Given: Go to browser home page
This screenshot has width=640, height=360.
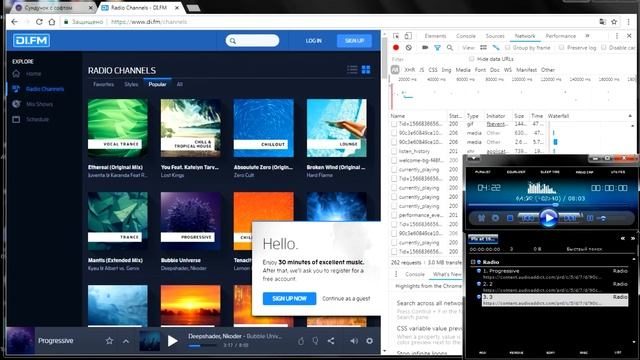Looking at the screenshot, I should (x=52, y=22).
